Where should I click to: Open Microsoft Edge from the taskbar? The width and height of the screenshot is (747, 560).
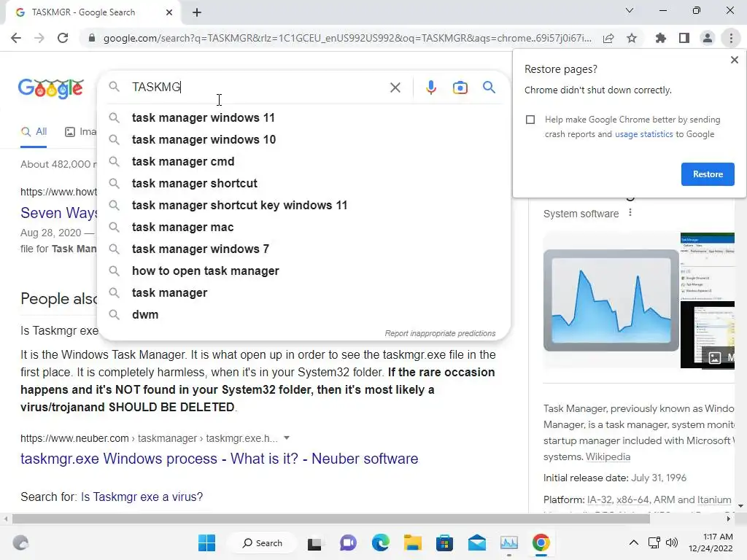coord(380,542)
